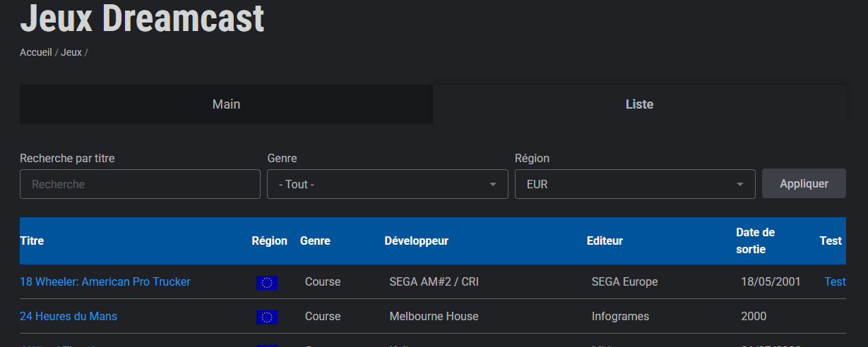
Task: Open the Région dropdown showing EUR
Action: tap(635, 184)
